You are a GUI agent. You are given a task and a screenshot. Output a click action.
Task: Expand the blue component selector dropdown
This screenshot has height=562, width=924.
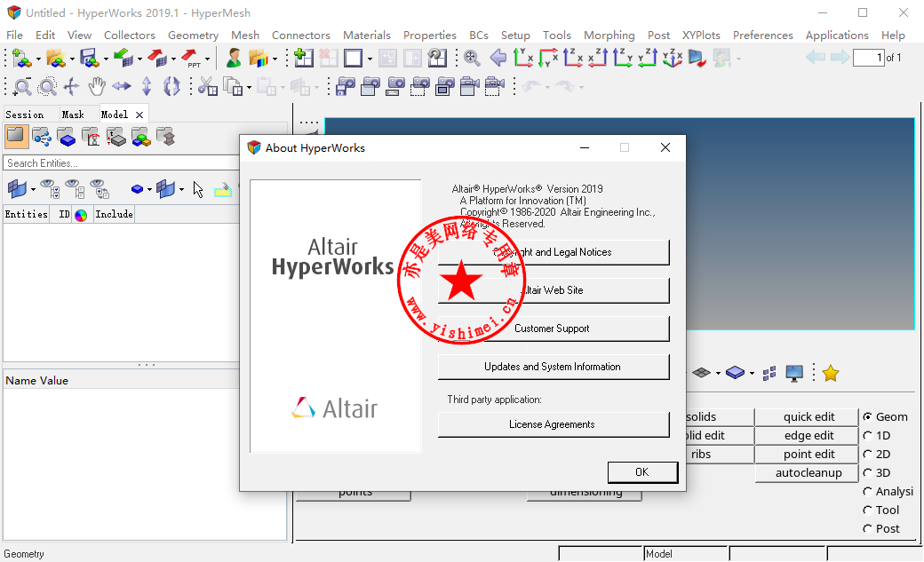149,190
